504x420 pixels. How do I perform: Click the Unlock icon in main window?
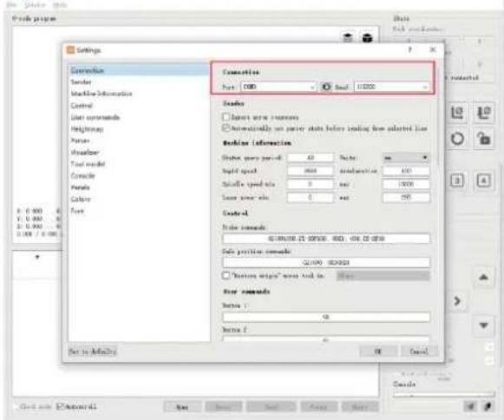pos(484,139)
